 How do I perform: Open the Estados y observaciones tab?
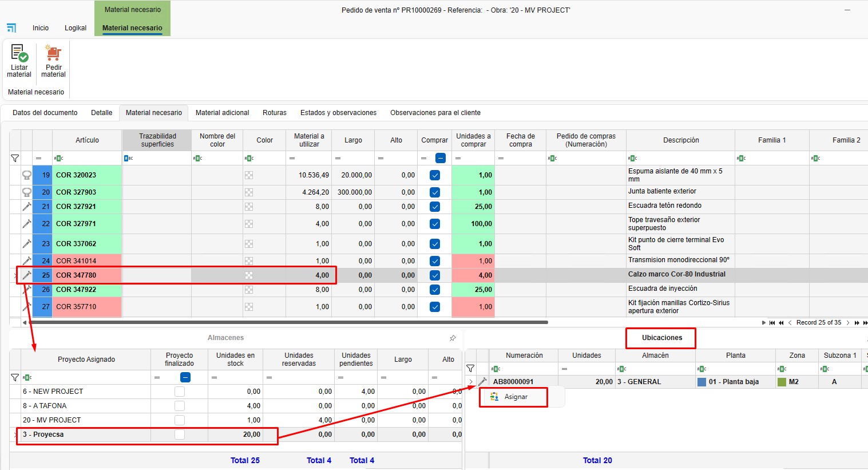[x=339, y=113]
